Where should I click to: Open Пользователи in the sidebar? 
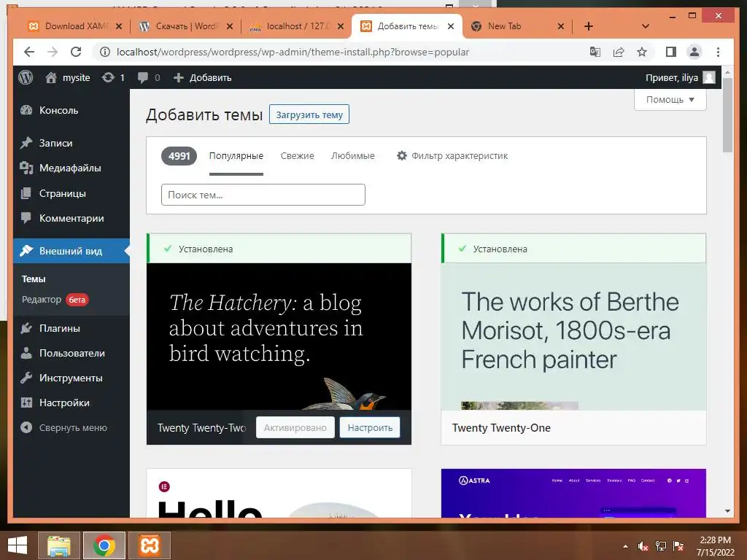tap(71, 353)
